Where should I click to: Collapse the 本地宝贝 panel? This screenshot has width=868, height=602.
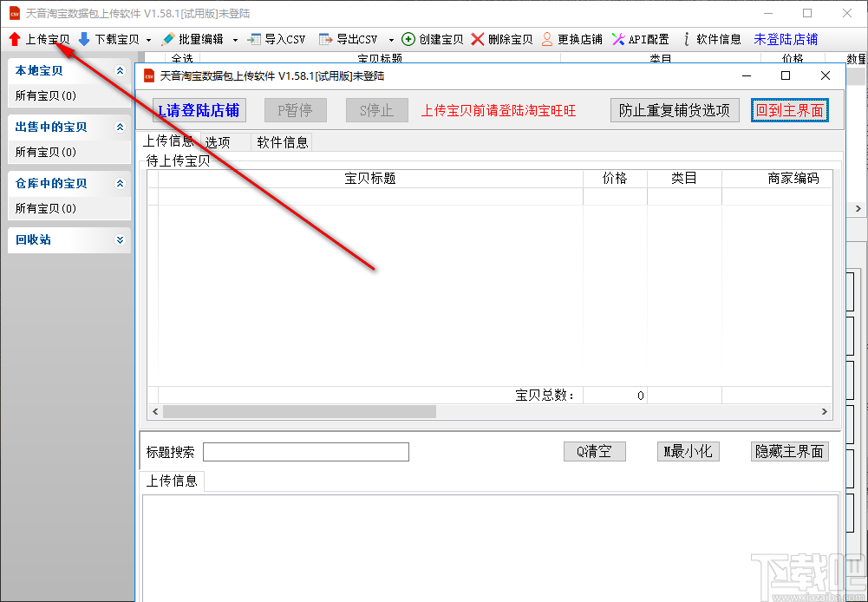120,71
